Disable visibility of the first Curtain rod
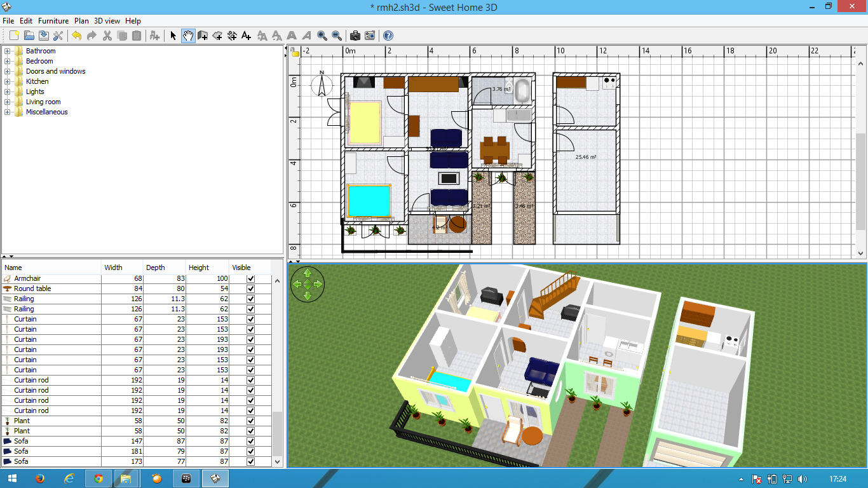 (250, 380)
